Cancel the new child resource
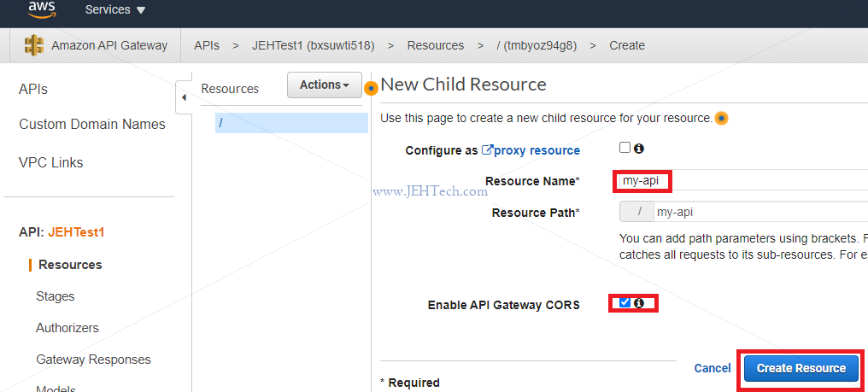 (x=713, y=368)
